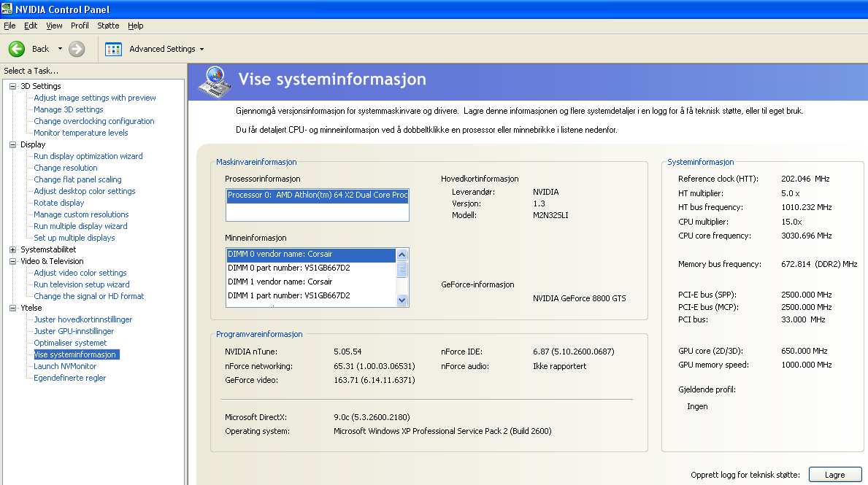Click the system information header icon

click(215, 82)
